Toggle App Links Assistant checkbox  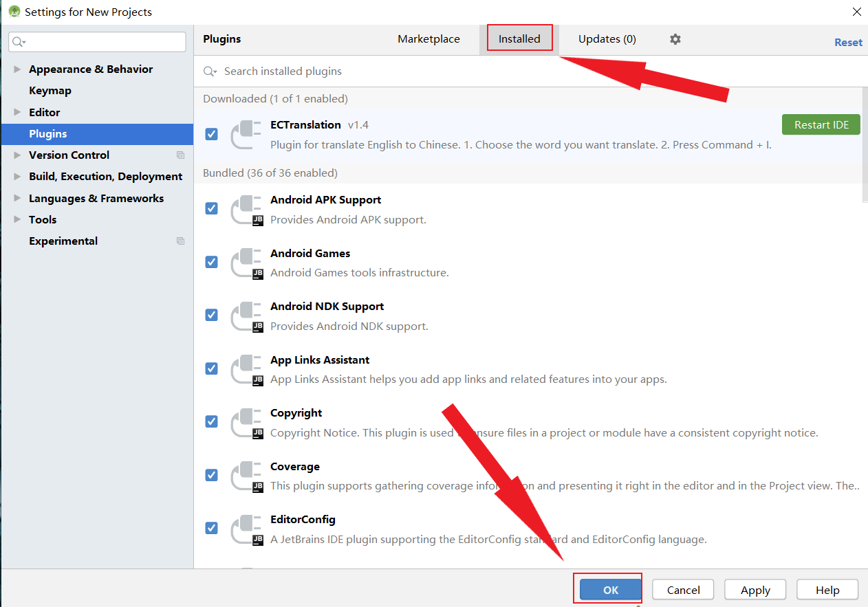212,368
